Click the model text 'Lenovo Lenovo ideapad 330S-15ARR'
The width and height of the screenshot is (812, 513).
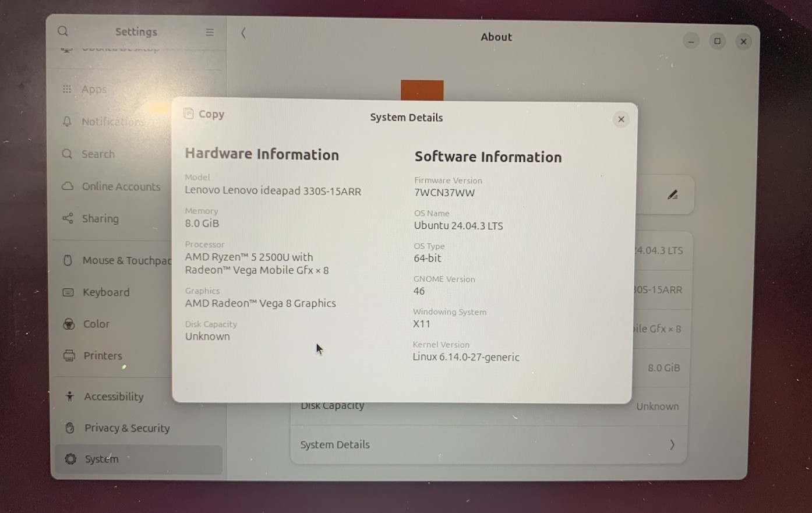click(x=273, y=191)
